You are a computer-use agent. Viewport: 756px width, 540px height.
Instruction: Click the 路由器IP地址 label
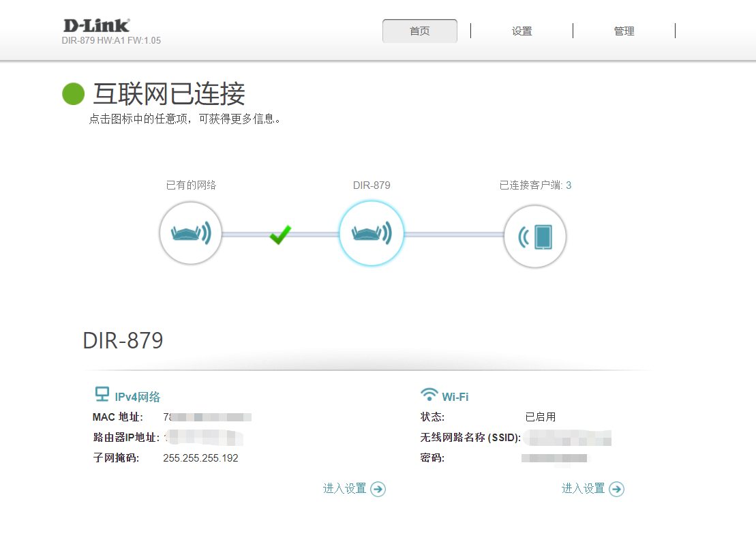pos(126,437)
